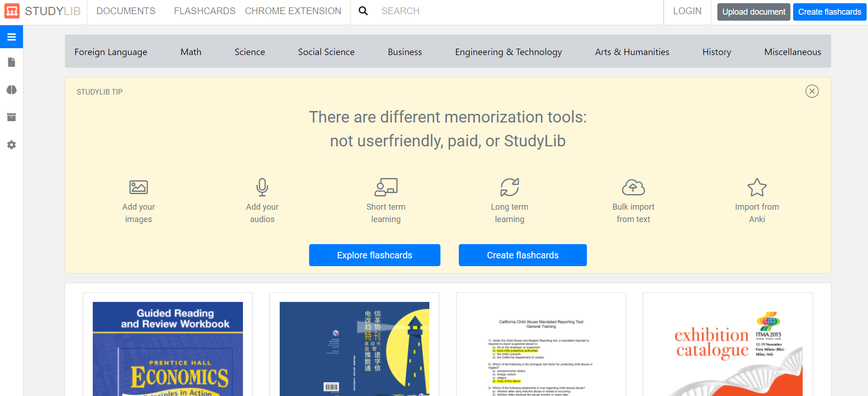Open the Flashcards nav item
Screen dimensions: 868x396
click(205, 11)
